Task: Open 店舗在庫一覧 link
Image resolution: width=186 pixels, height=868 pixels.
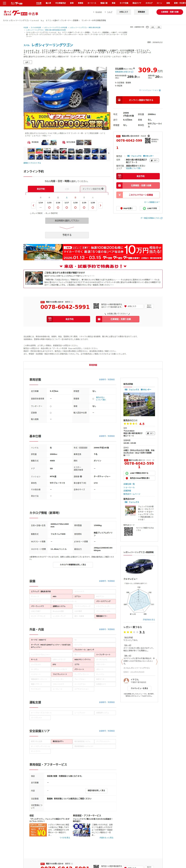Action: [129, 484]
